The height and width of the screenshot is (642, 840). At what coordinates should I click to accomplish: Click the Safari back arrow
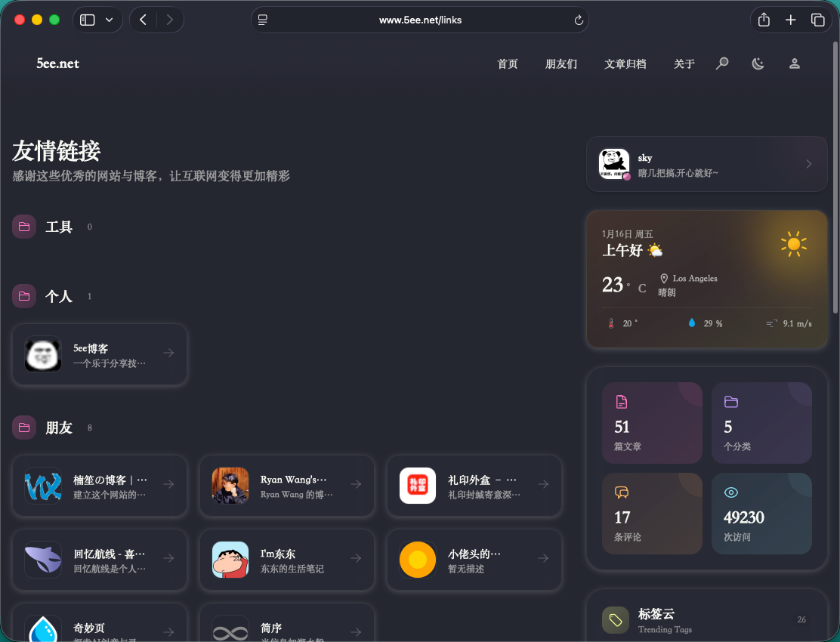click(143, 20)
